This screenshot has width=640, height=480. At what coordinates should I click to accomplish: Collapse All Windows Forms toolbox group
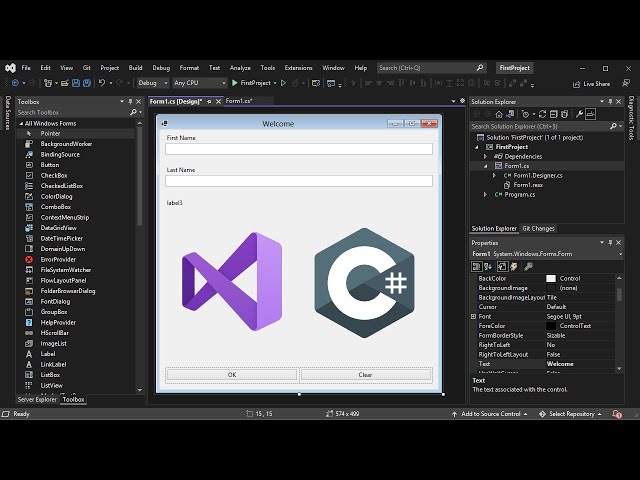[21, 123]
